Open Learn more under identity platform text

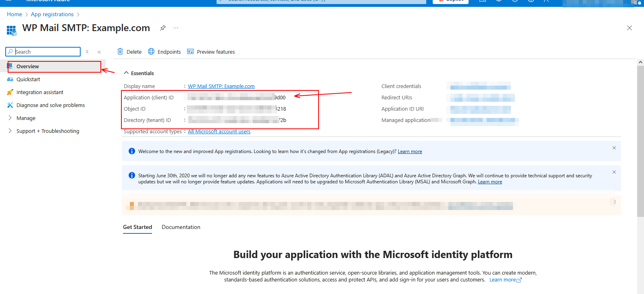[502, 280]
